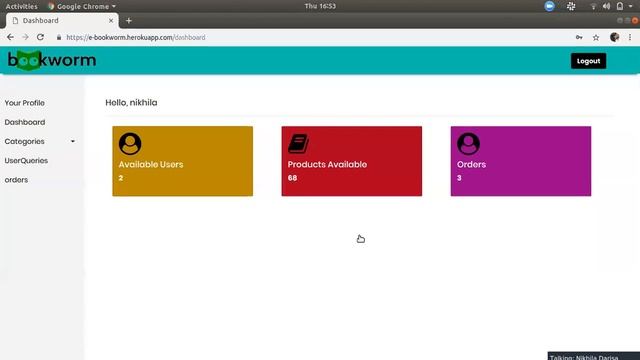Click the Available Users user icon
The image size is (640, 360).
click(130, 144)
